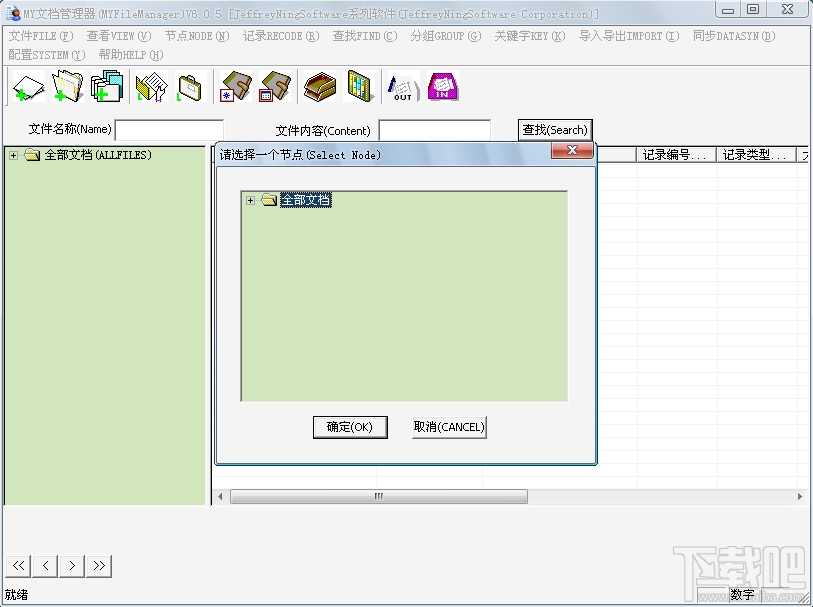
Task: Expand the 全部文档 node in the dialog
Action: coord(250,200)
